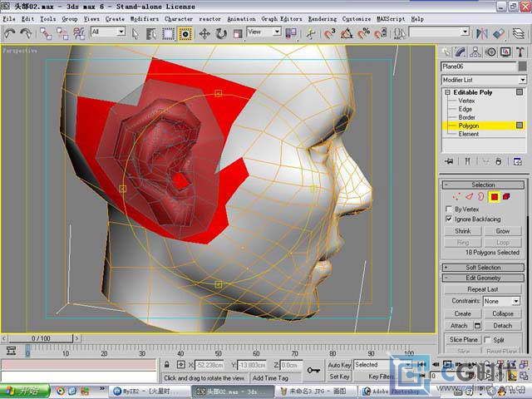
Task: Select the Select and Move tool
Action: click(204, 33)
